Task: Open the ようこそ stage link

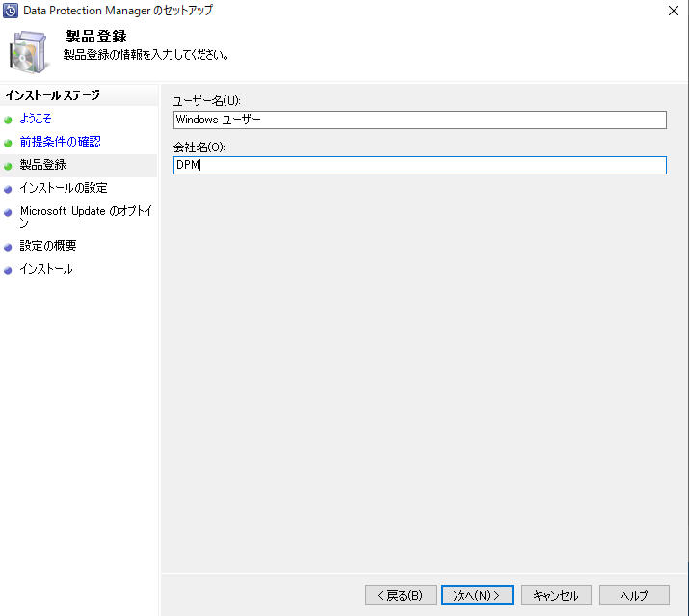Action: 36,119
